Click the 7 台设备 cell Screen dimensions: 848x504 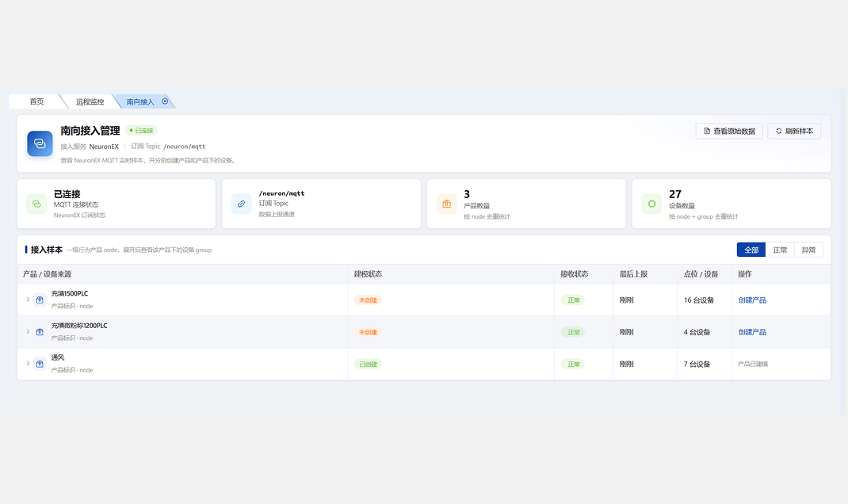697,364
